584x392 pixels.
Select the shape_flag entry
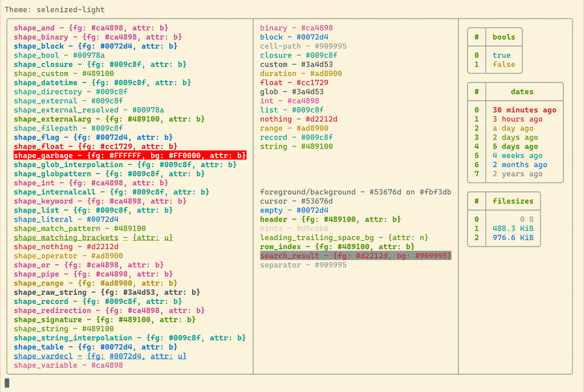pos(93,137)
